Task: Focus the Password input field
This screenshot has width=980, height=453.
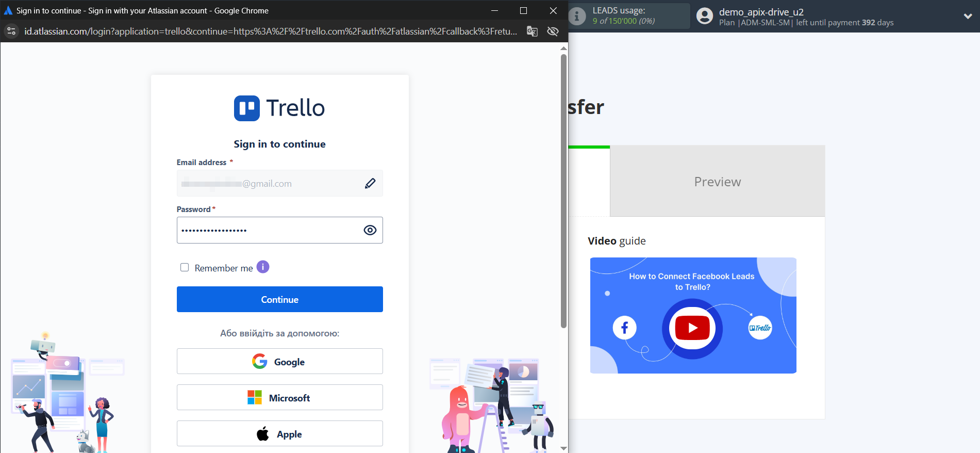Action: pos(268,230)
